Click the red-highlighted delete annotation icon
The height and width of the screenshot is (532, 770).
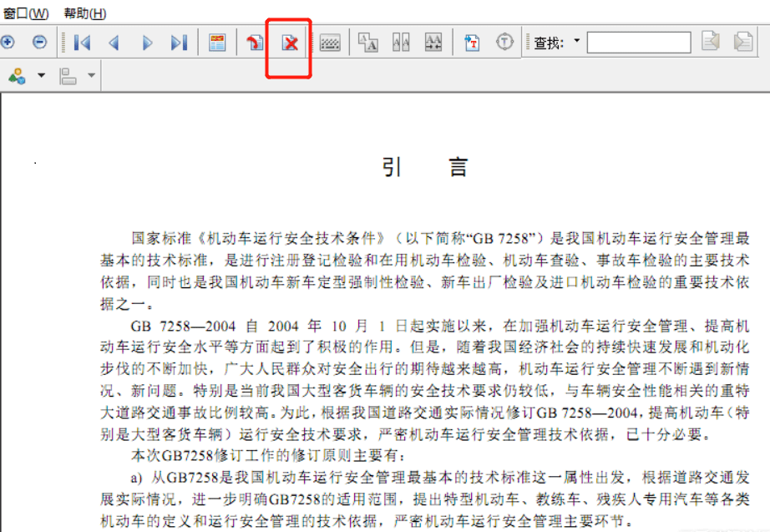(288, 42)
